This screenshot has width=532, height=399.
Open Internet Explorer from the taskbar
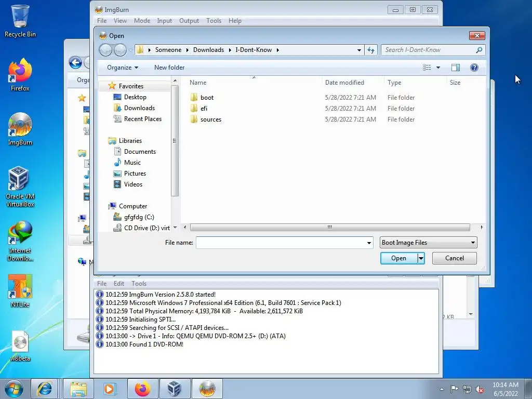point(45,389)
